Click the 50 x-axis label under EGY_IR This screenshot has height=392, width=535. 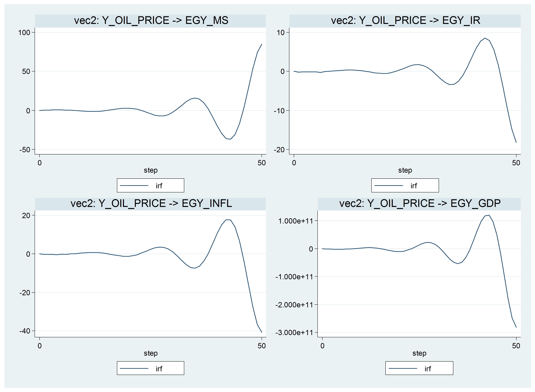click(516, 163)
